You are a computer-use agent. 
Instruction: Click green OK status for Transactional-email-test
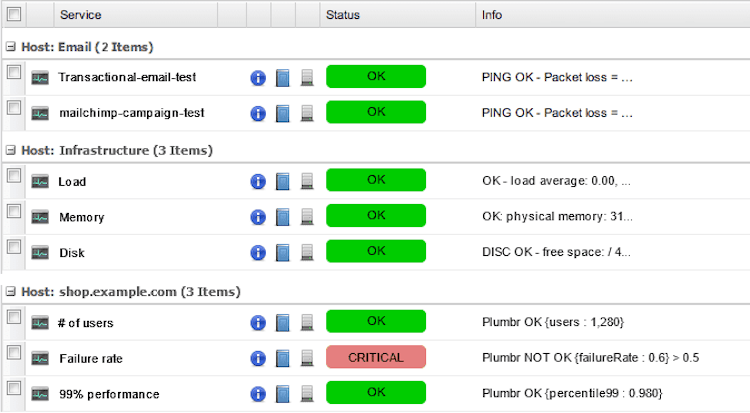(x=376, y=77)
